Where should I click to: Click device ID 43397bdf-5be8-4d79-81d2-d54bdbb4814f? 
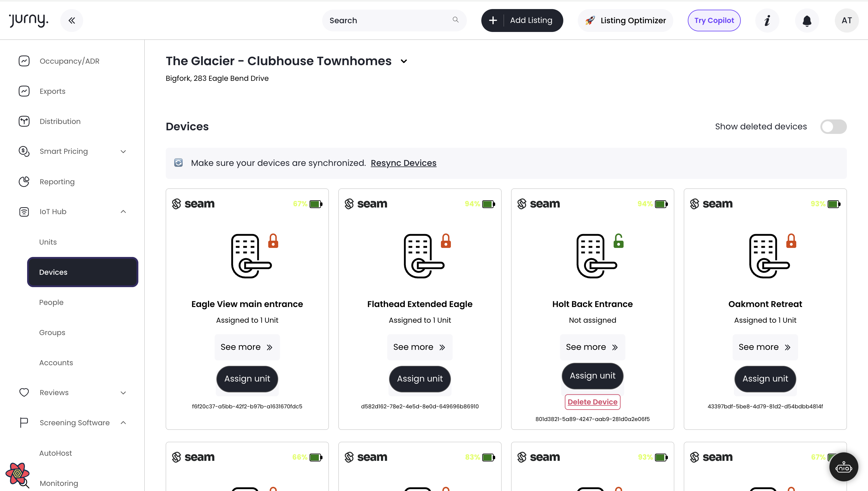click(x=765, y=406)
